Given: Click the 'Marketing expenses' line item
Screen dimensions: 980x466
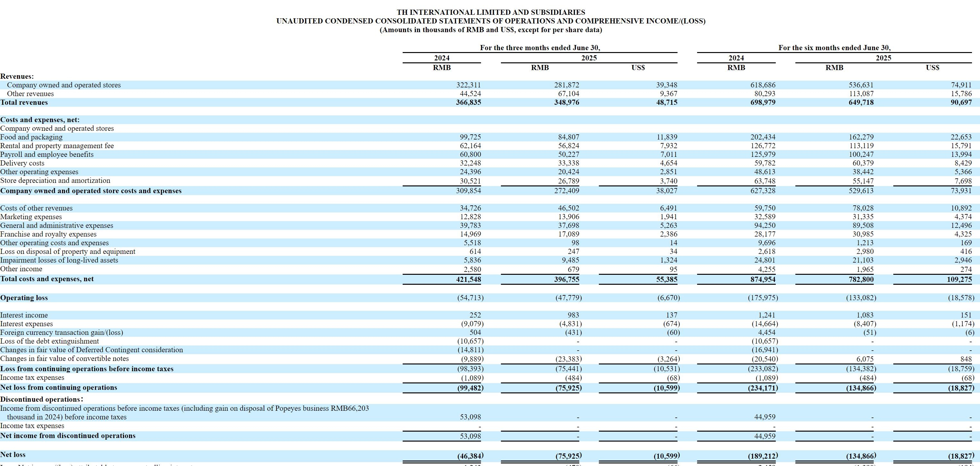Looking at the screenshot, I should (31, 217).
